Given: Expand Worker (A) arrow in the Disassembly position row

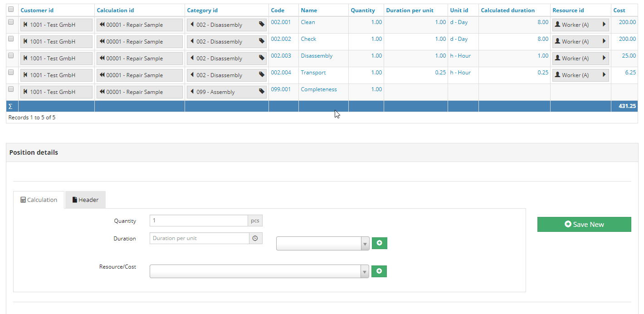Looking at the screenshot, I should click(x=604, y=58).
